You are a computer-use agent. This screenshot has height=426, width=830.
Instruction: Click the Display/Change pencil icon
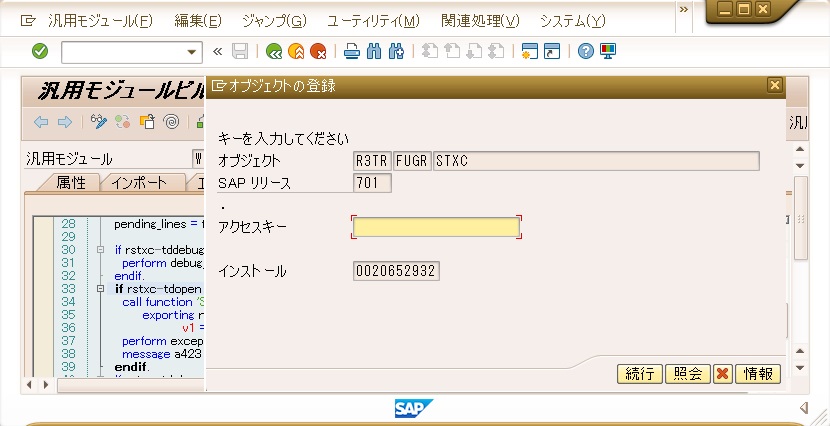click(99, 122)
